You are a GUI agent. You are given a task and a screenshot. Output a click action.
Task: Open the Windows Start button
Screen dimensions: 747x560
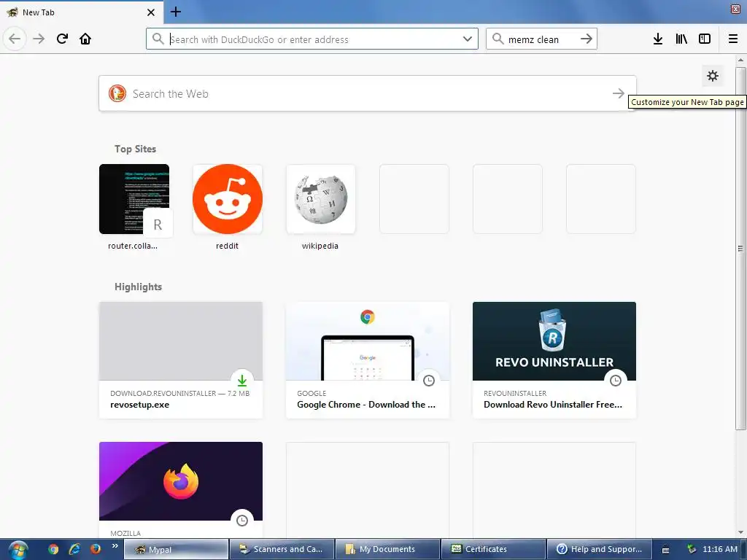18,550
